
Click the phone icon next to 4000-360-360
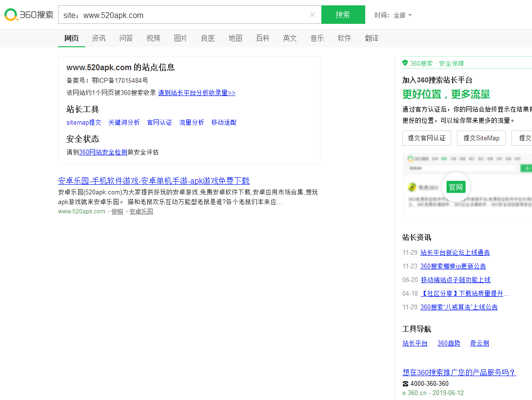(405, 383)
